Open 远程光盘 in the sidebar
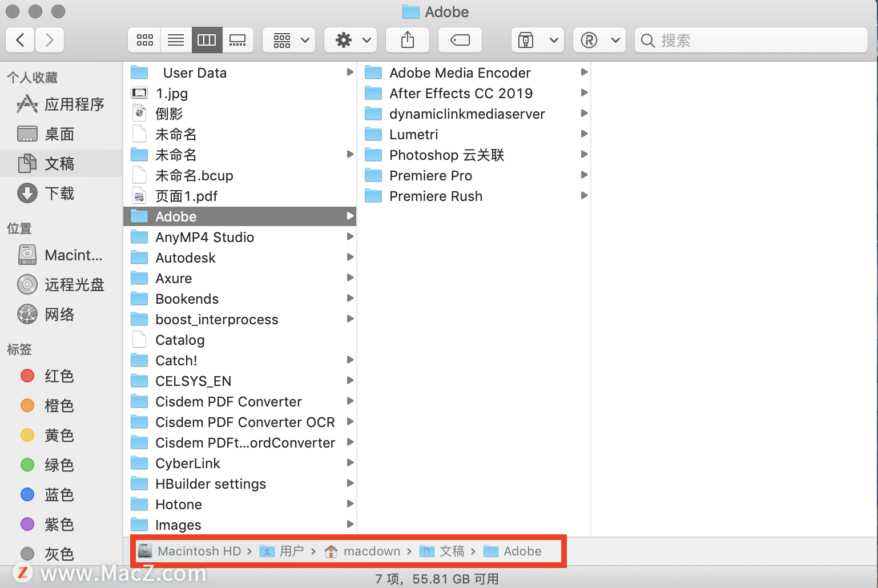Image resolution: width=878 pixels, height=588 pixels. click(x=61, y=285)
